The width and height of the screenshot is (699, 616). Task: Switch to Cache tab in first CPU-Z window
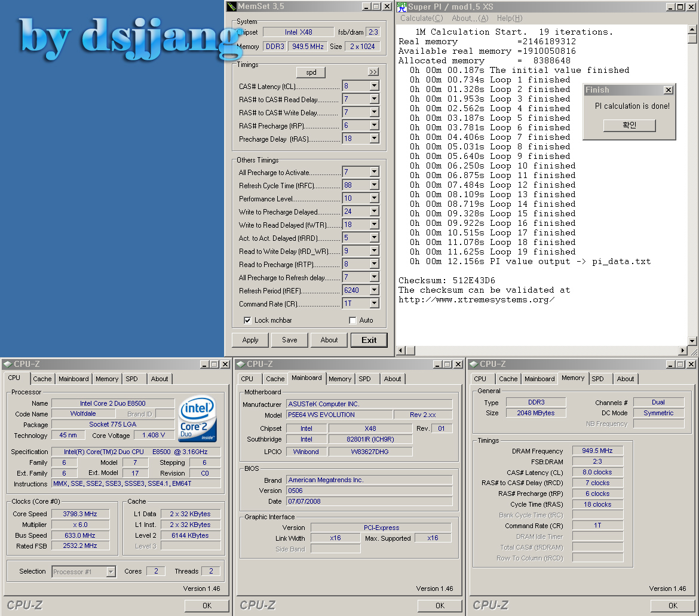pyautogui.click(x=42, y=379)
